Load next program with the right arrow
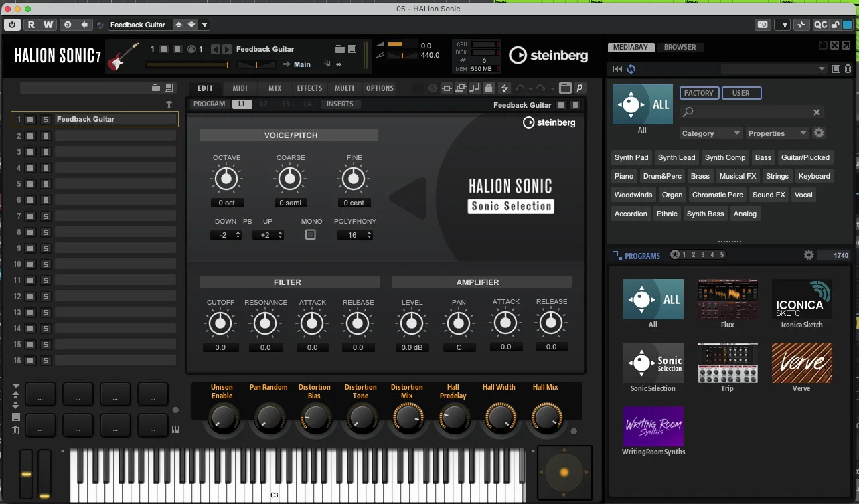The image size is (859, 504). coord(227,49)
